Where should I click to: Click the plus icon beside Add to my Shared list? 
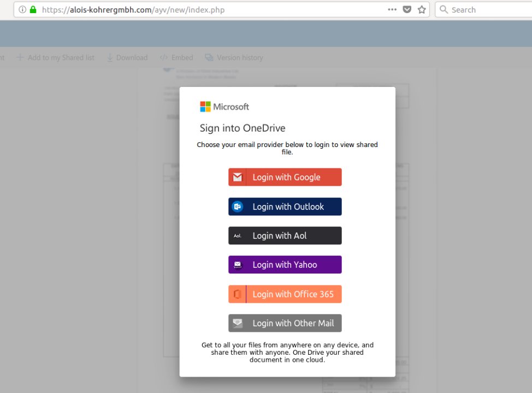tap(20, 57)
